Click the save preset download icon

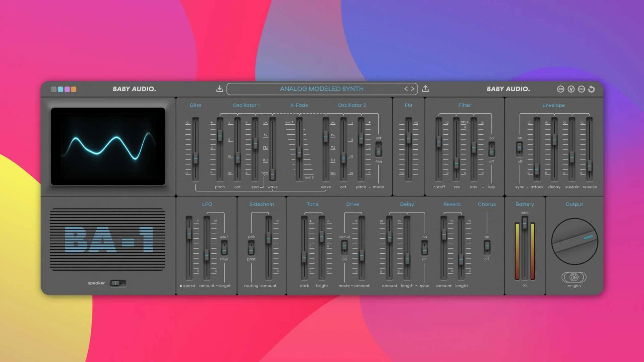click(219, 89)
